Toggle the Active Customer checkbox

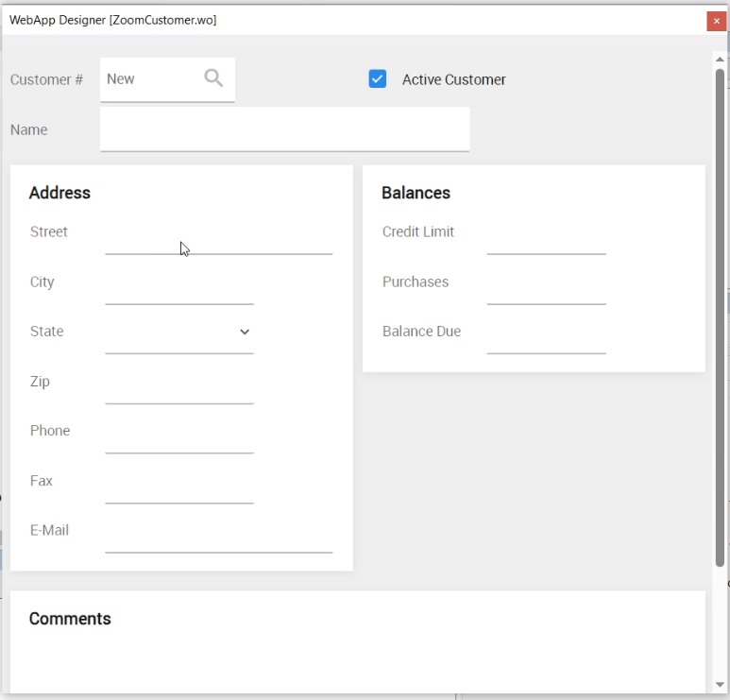(x=378, y=79)
